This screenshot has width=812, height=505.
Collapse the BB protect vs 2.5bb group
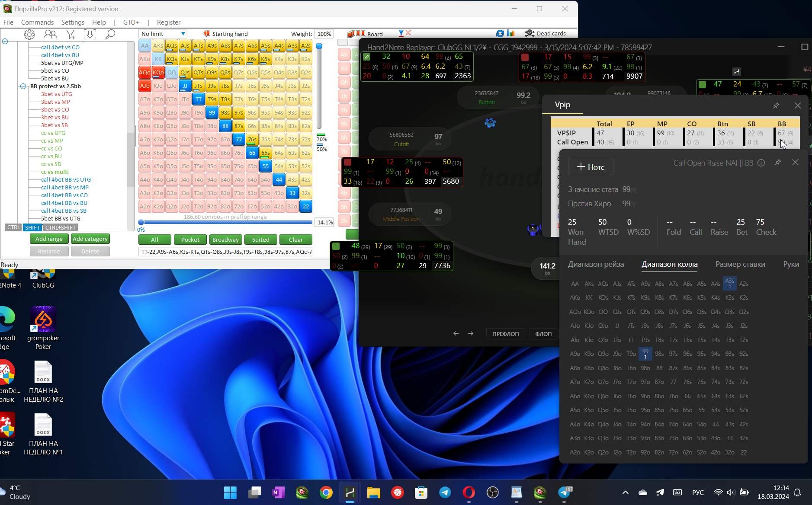point(23,86)
